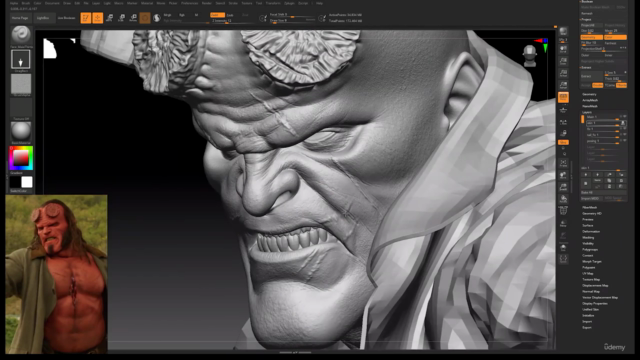Click the Zoom3D icon on right shelf
Image resolution: width=640 pixels, height=360 pixels.
(x=563, y=187)
